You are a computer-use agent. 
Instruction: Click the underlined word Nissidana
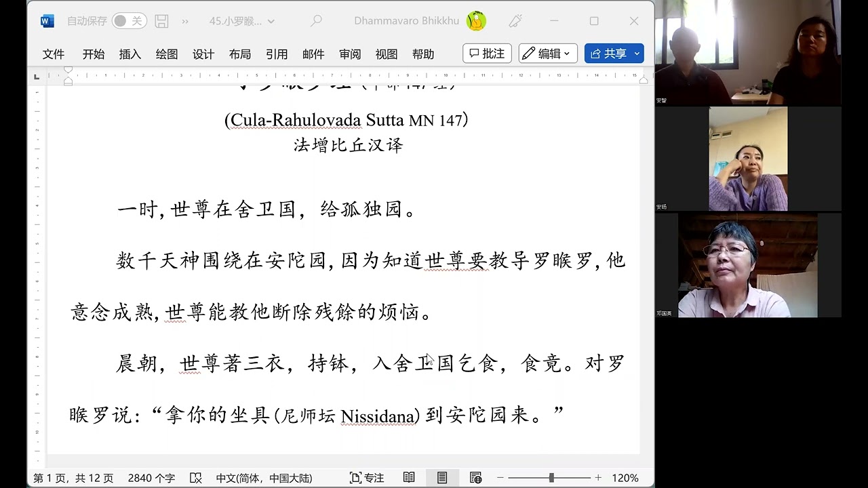click(x=378, y=415)
